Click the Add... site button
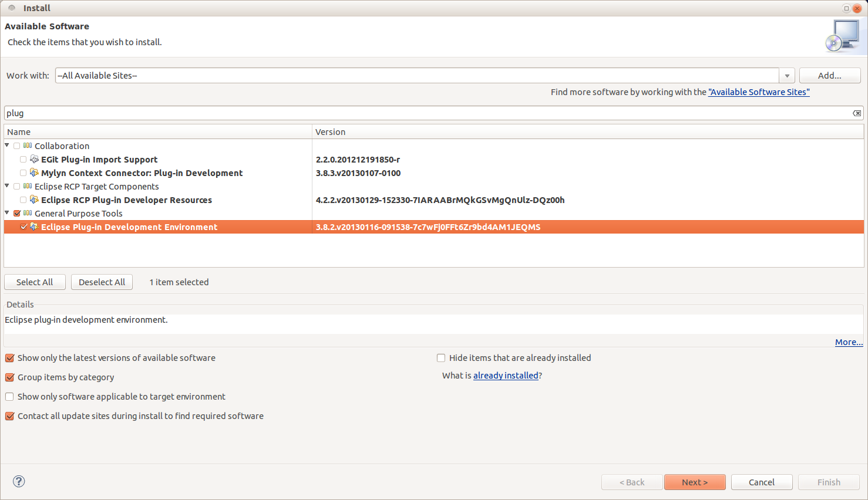This screenshot has width=868, height=500. pos(830,75)
